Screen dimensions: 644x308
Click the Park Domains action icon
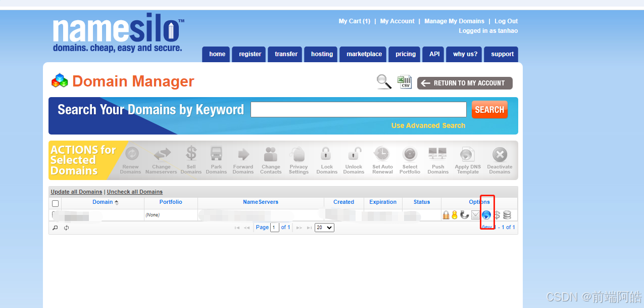pos(217,154)
